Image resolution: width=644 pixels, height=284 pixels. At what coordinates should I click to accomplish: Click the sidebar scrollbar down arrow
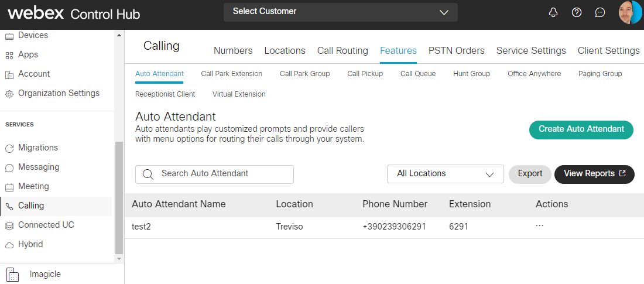119,258
